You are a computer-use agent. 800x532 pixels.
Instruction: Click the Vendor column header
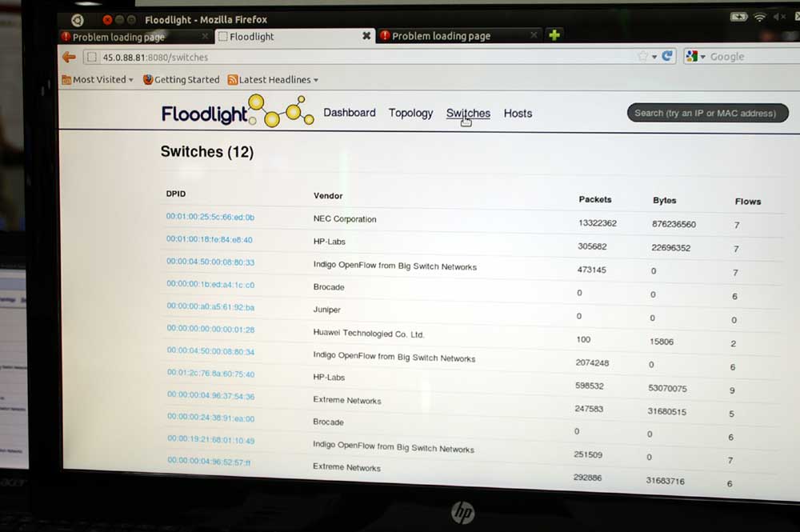click(328, 196)
